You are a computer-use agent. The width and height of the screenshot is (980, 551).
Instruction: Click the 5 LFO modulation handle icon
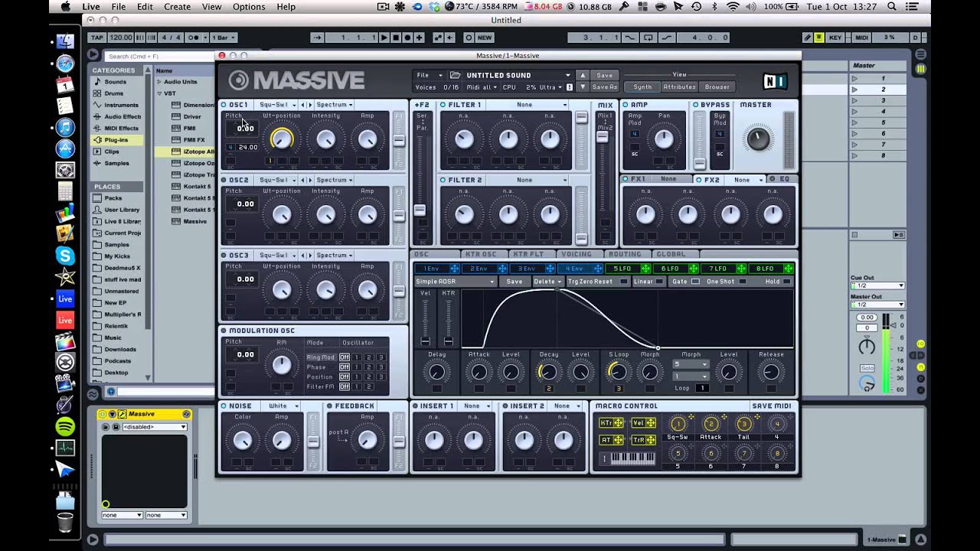pyautogui.click(x=645, y=269)
